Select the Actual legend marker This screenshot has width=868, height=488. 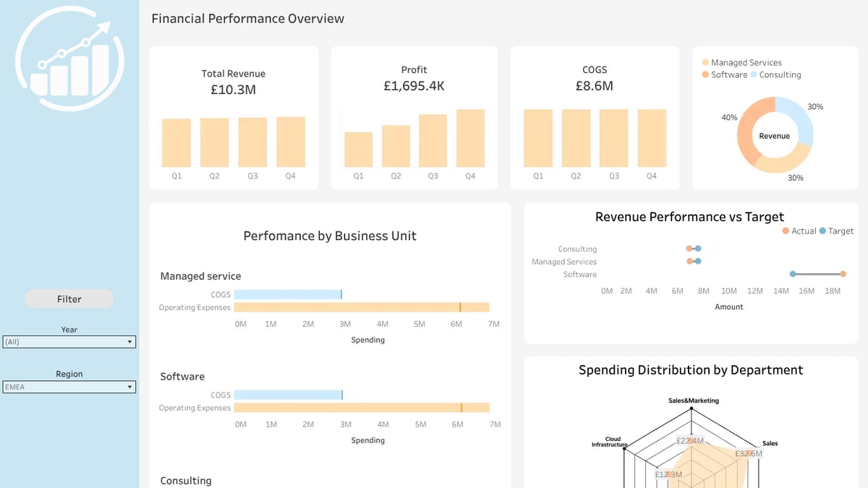click(786, 231)
